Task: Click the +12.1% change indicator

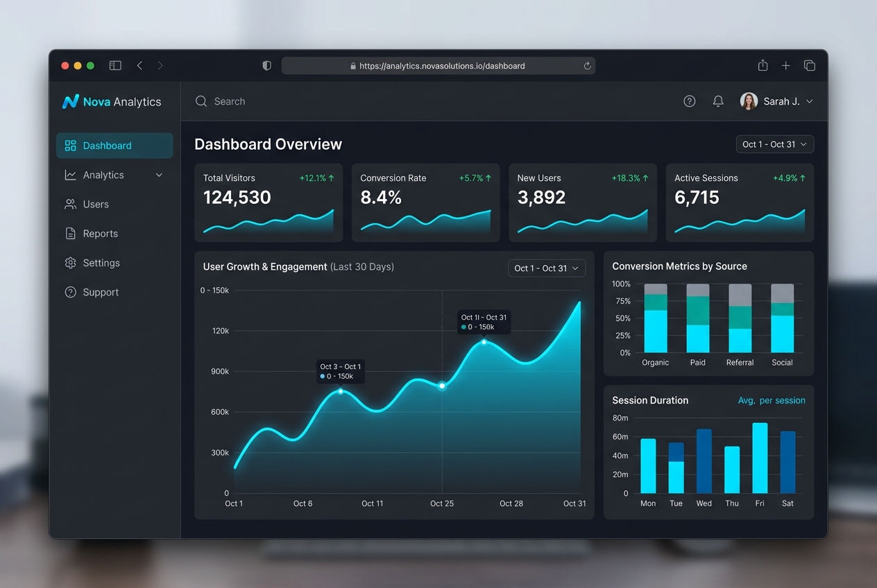Action: (x=317, y=178)
